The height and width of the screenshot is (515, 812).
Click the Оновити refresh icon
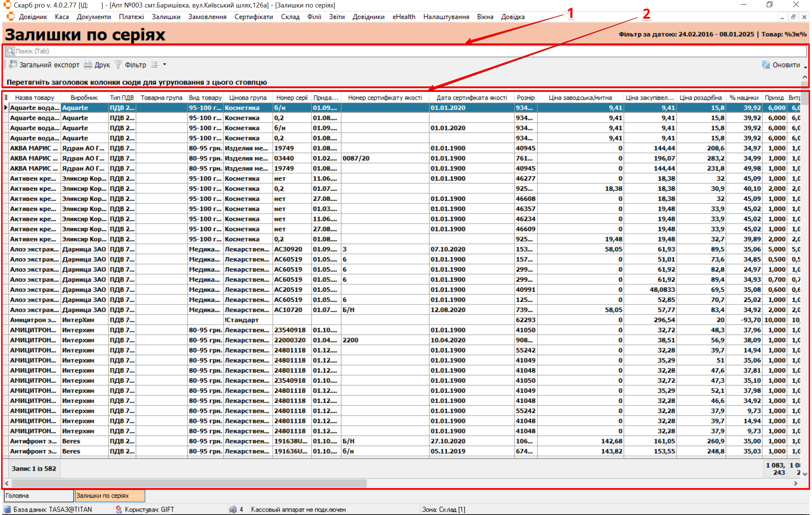(x=766, y=65)
